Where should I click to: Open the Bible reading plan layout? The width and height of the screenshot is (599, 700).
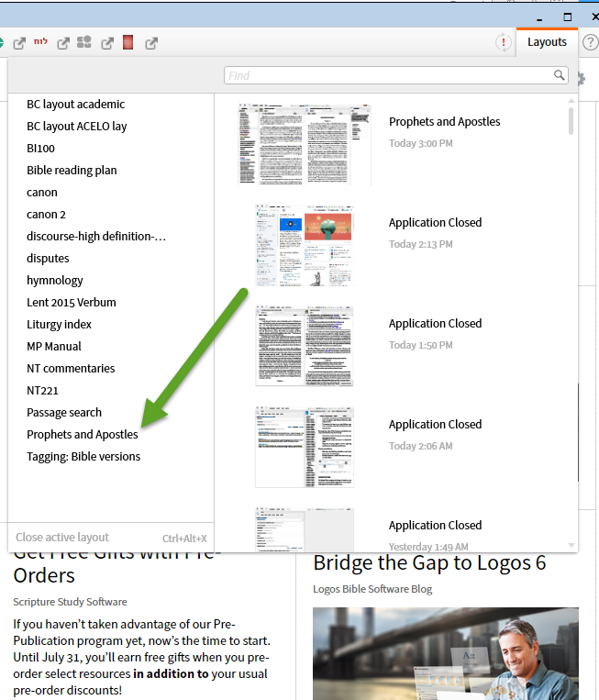click(72, 171)
